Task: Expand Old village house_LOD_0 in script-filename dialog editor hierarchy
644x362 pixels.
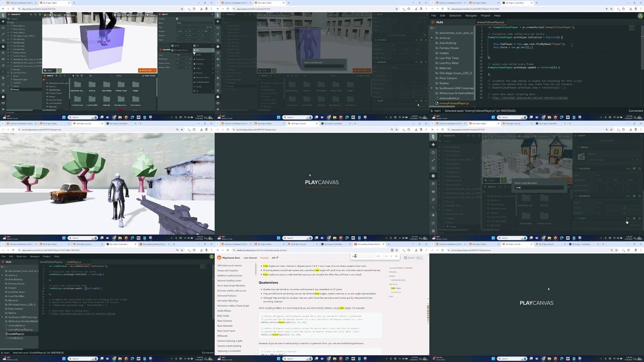Action: (440, 159)
